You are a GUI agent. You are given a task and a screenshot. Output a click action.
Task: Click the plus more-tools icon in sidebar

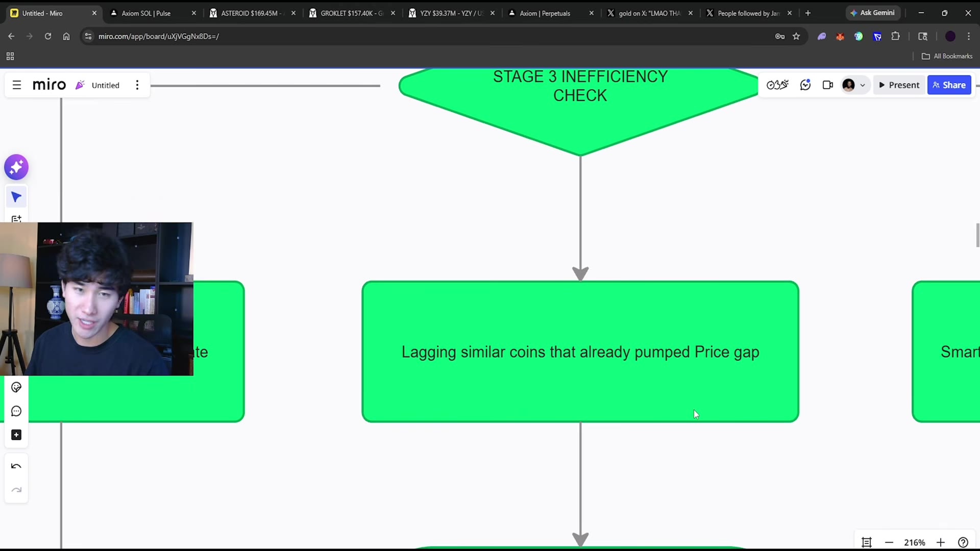(x=16, y=435)
